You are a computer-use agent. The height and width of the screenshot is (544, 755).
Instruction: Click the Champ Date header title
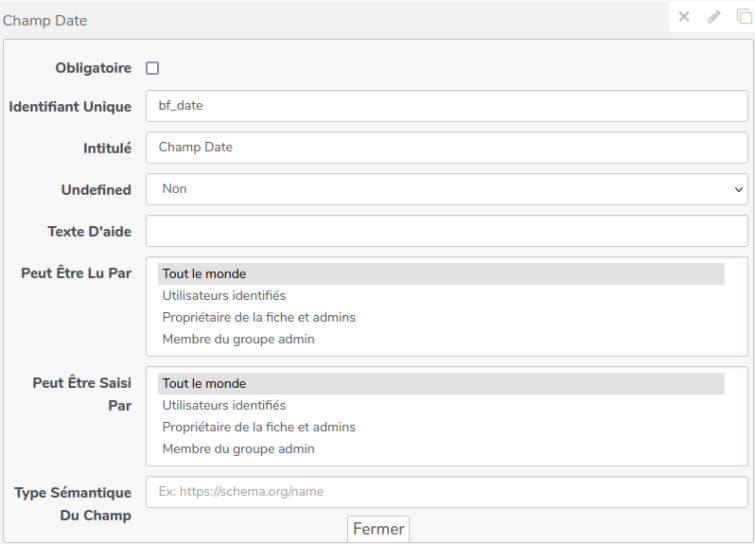click(45, 21)
